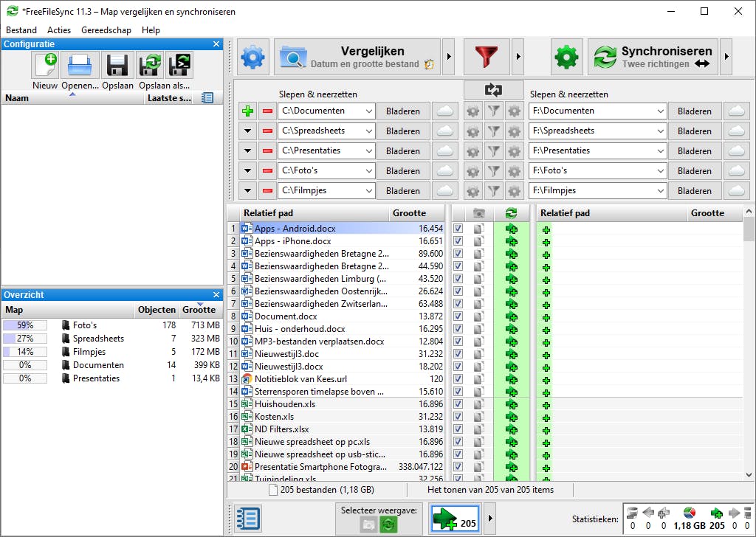Uncheck checkbox for Huis - onderhoud.docx

458,329
